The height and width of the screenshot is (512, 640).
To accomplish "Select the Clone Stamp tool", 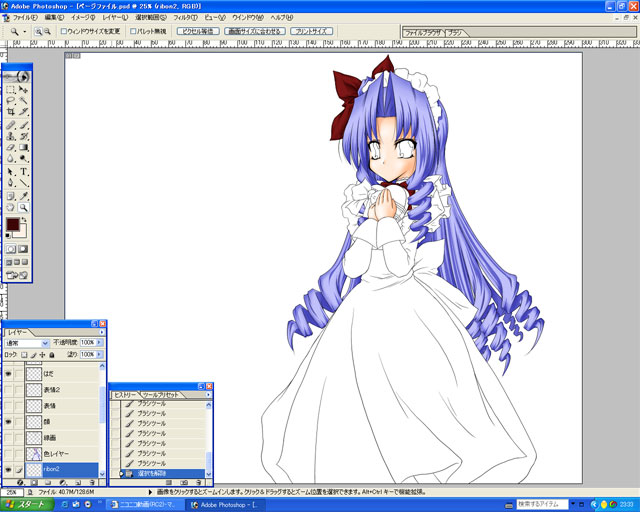I will 11,136.
